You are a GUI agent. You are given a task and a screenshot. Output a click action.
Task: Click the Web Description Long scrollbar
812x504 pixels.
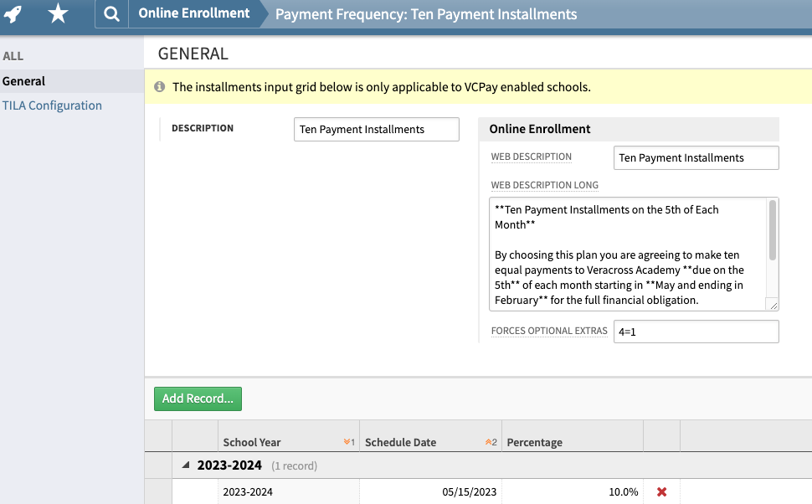tap(772, 230)
